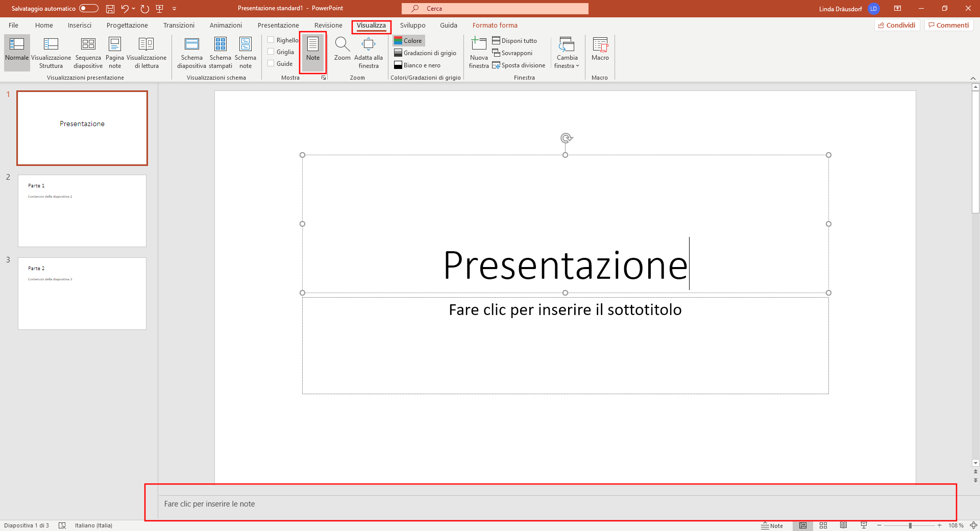Toggle normal view icon in status bar

[803, 525]
